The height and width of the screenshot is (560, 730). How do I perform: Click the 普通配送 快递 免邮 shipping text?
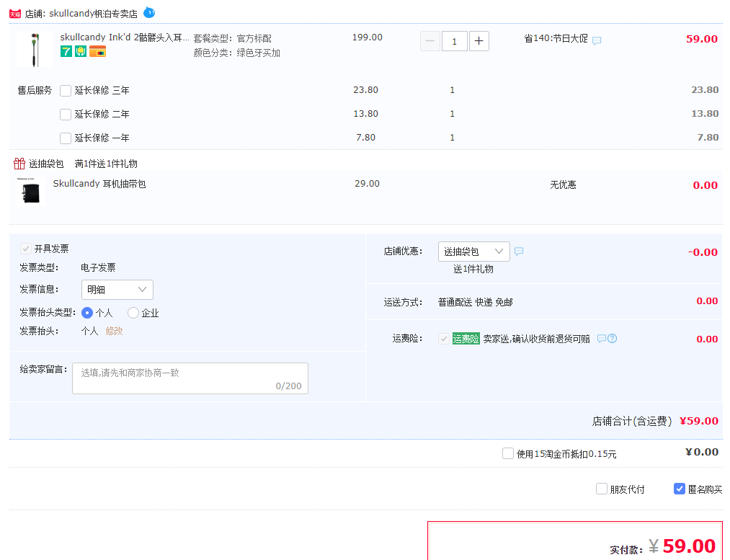pyautogui.click(x=476, y=302)
